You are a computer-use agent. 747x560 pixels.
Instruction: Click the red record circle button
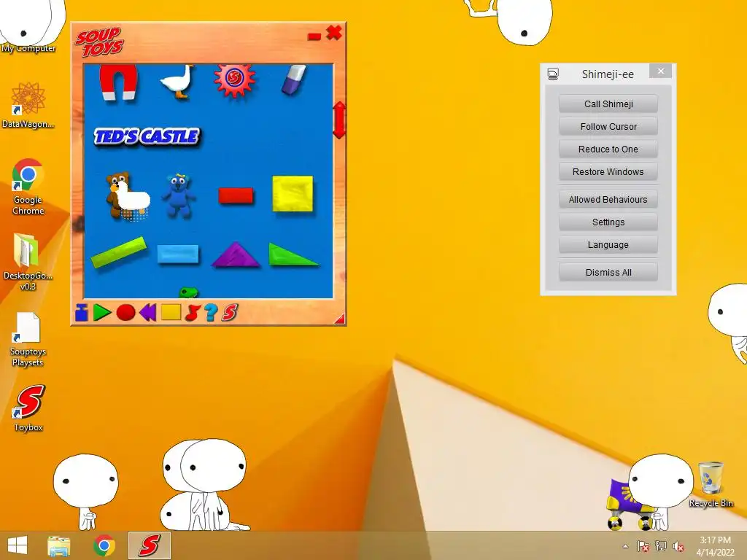(x=125, y=313)
